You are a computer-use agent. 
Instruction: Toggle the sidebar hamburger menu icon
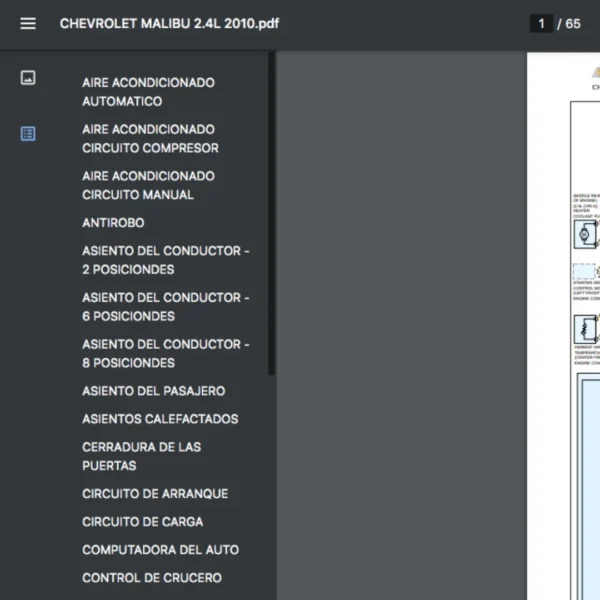pyautogui.click(x=28, y=24)
